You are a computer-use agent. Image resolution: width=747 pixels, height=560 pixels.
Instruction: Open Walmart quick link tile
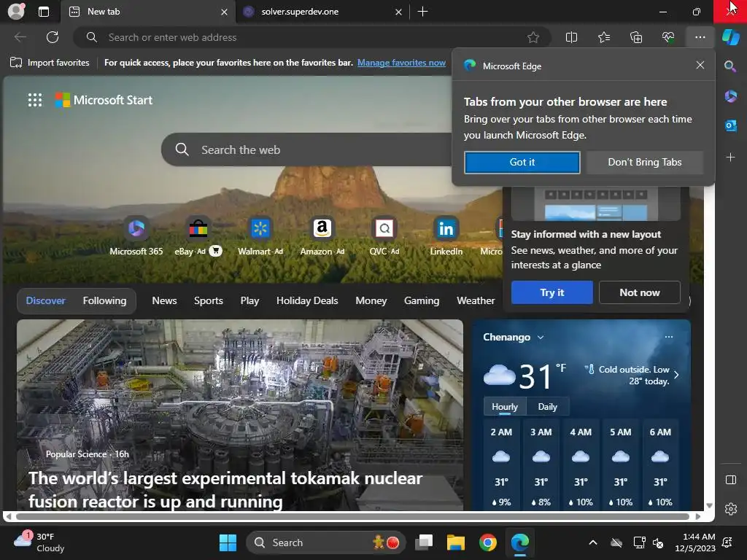pos(260,236)
